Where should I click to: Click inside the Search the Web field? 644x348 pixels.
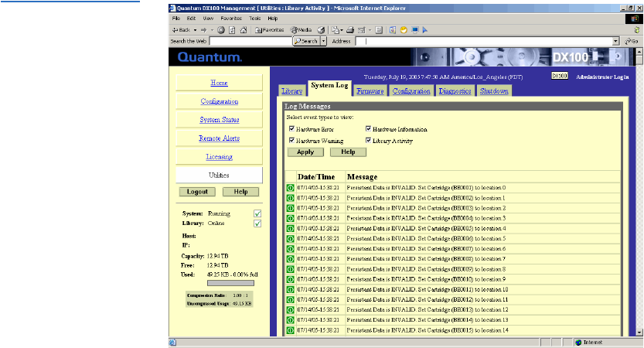pyautogui.click(x=250, y=41)
